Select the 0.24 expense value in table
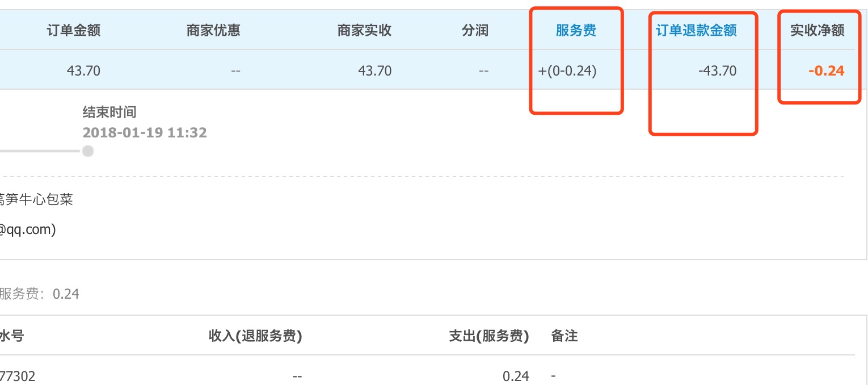Viewport: 868px width, 385px height. pyautogui.click(x=516, y=376)
